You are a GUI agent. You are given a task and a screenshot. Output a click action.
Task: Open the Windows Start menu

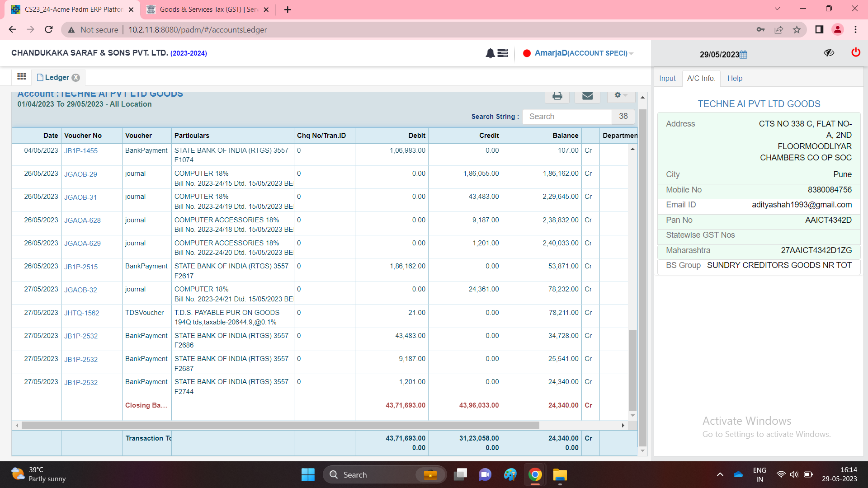(x=308, y=474)
